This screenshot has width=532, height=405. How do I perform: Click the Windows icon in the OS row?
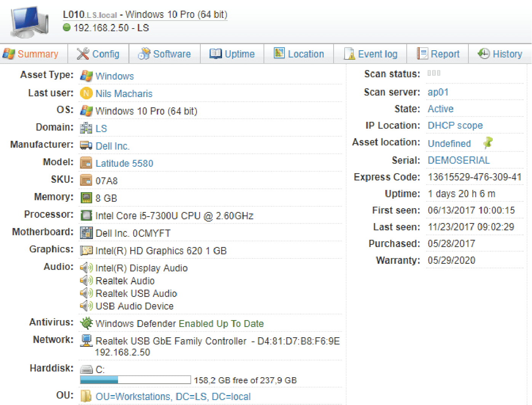pos(86,111)
